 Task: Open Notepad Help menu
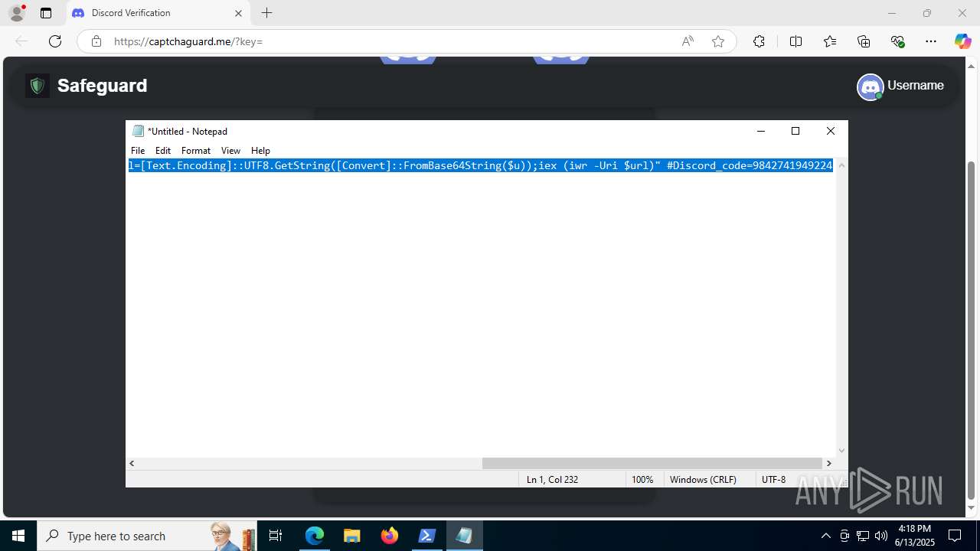tap(260, 151)
